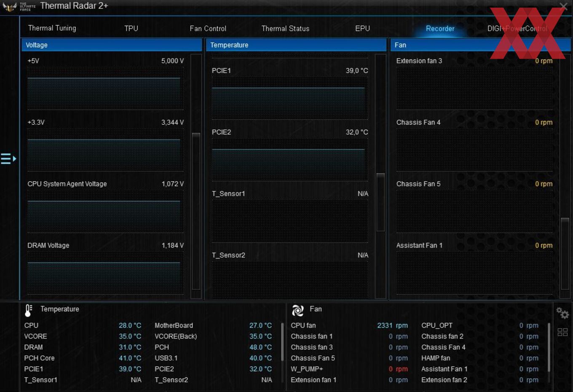
Task: Open the DIGI+ PowerControl tab
Action: pyautogui.click(x=517, y=28)
